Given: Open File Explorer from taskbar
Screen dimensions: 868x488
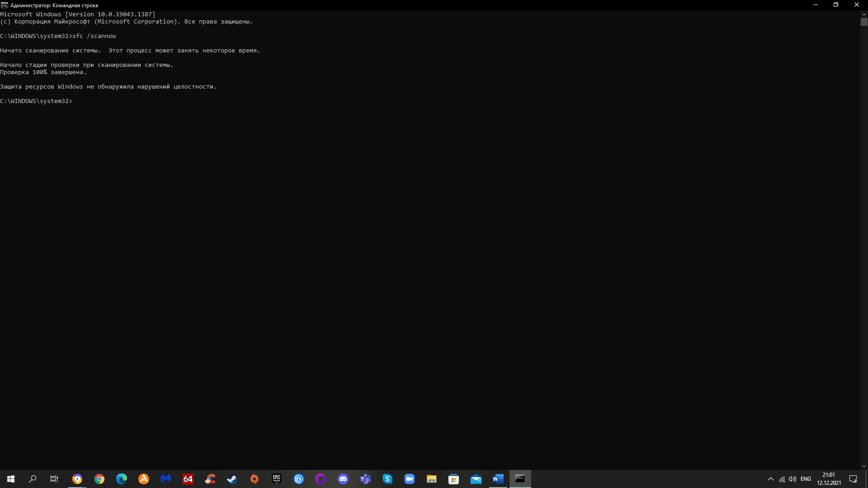Looking at the screenshot, I should click(x=432, y=479).
